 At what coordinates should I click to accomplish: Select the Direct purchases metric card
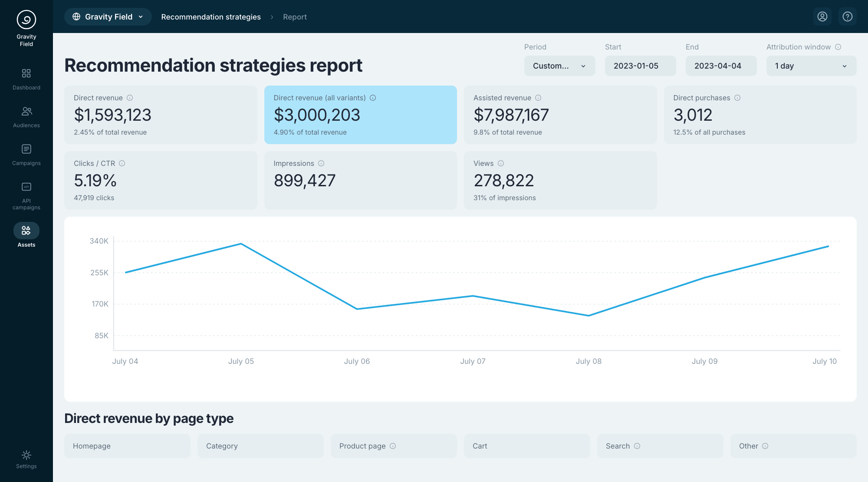pos(760,115)
